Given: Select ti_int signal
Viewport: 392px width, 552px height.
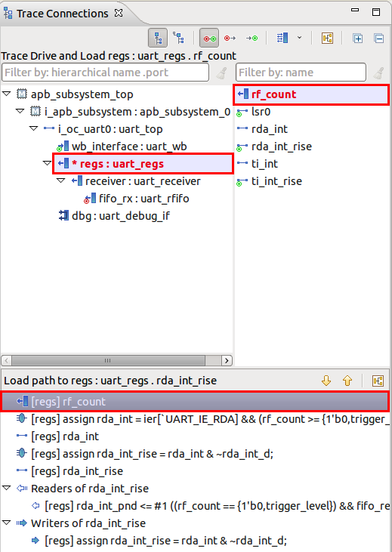Looking at the screenshot, I should click(x=264, y=164).
